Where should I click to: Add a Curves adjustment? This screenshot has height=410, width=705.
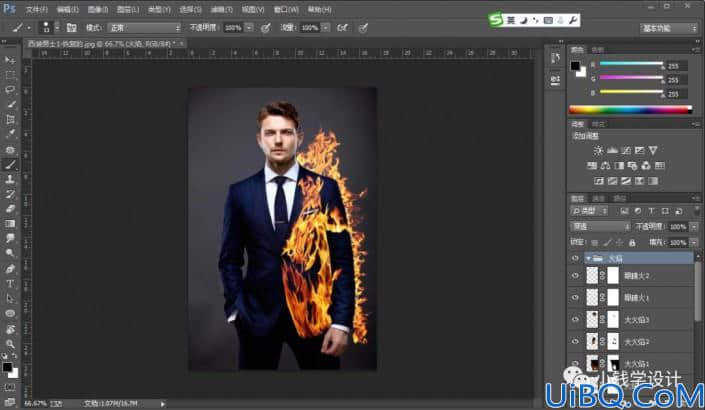pos(626,150)
